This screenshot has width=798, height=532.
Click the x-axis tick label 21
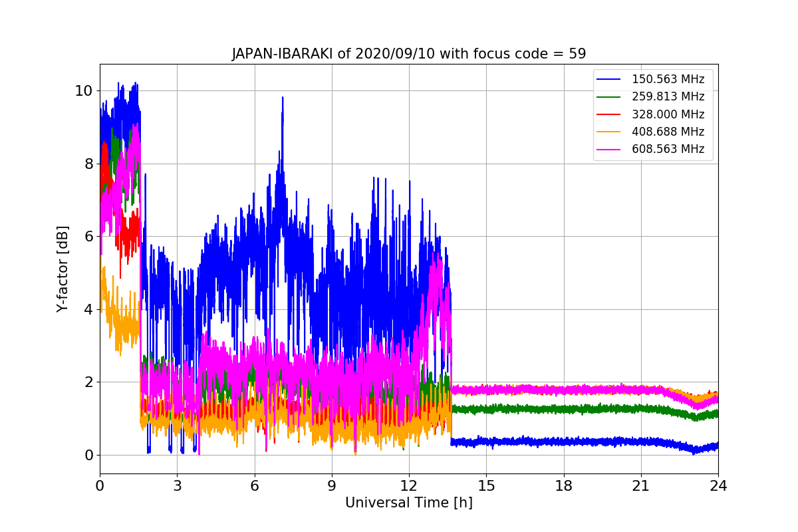pos(641,485)
